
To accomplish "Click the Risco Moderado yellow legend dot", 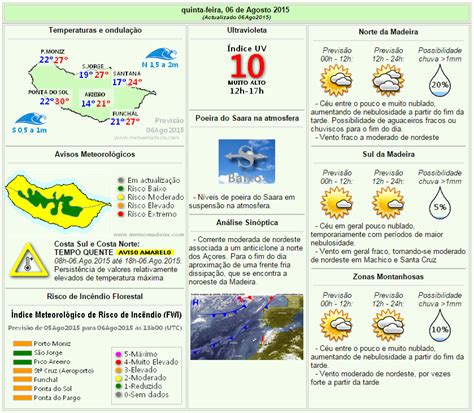I will [121, 197].
